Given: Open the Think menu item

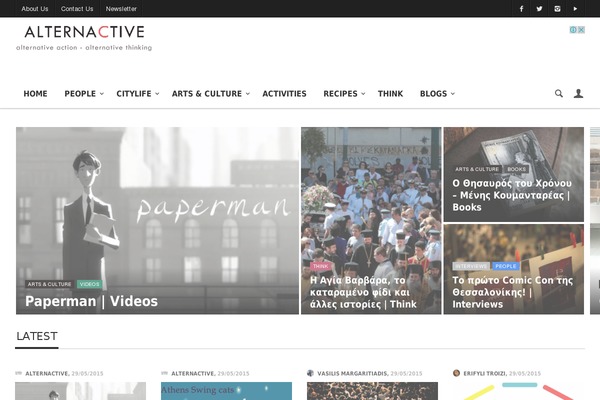Looking at the screenshot, I should pyautogui.click(x=390, y=93).
